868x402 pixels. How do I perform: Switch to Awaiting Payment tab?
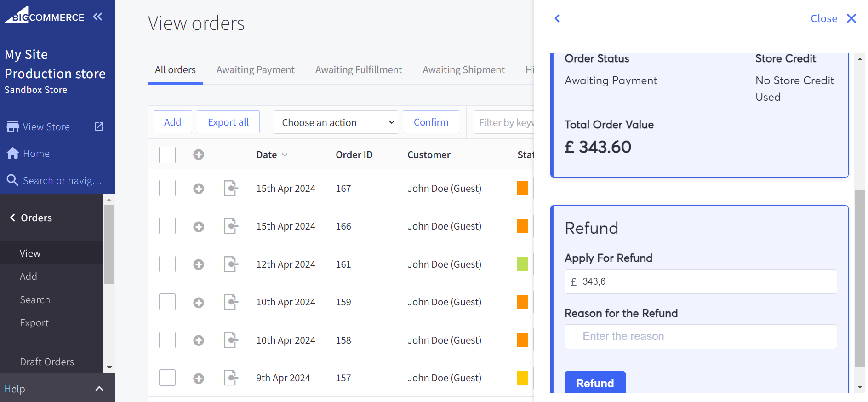click(255, 70)
